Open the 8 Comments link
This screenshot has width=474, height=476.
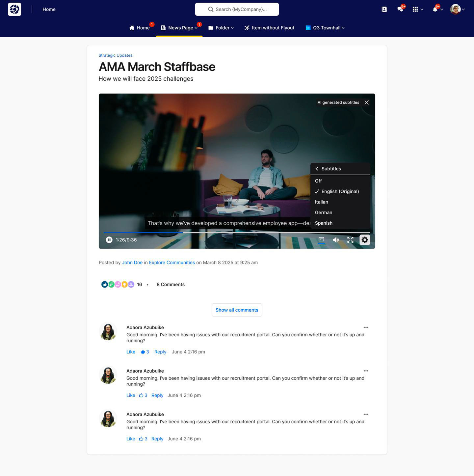point(171,285)
